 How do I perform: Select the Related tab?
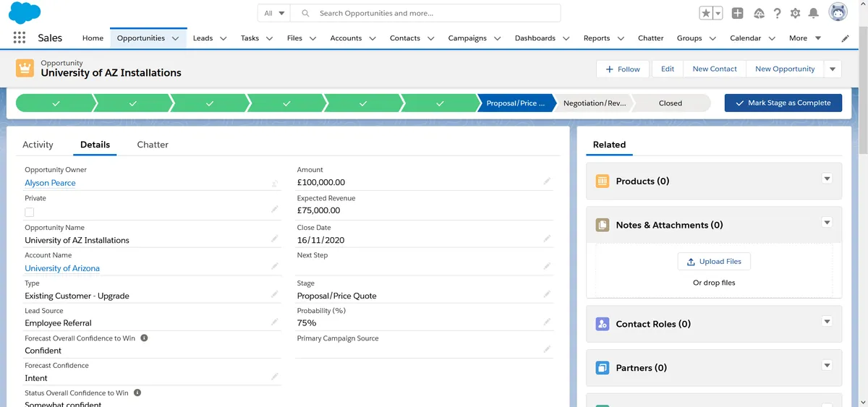[x=609, y=145]
